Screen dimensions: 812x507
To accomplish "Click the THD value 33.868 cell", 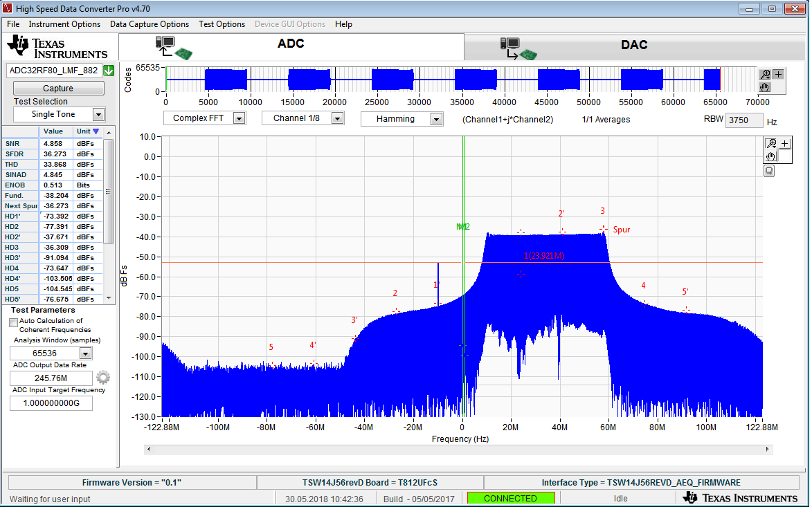I will point(56,165).
